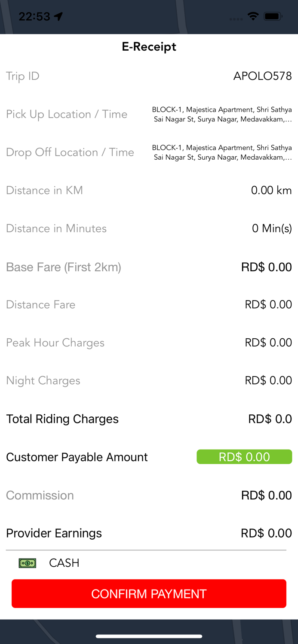Viewport: 298px width, 644px height.
Task: Expand the truncated Pick Up Location address
Action: (x=221, y=114)
